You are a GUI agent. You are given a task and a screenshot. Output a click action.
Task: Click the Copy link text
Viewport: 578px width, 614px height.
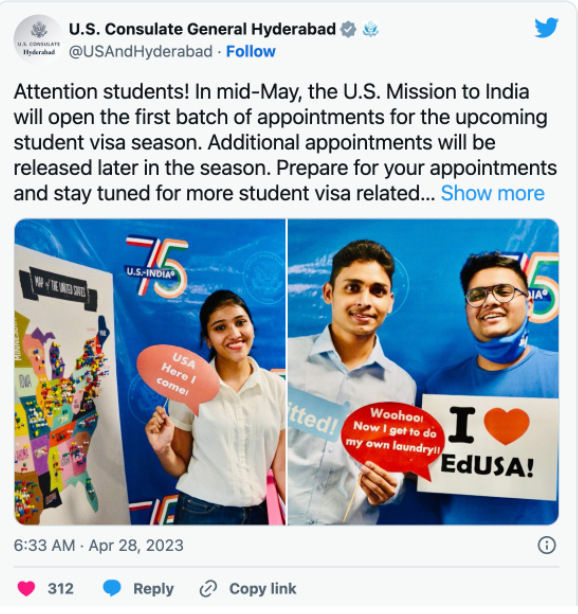click(263, 589)
